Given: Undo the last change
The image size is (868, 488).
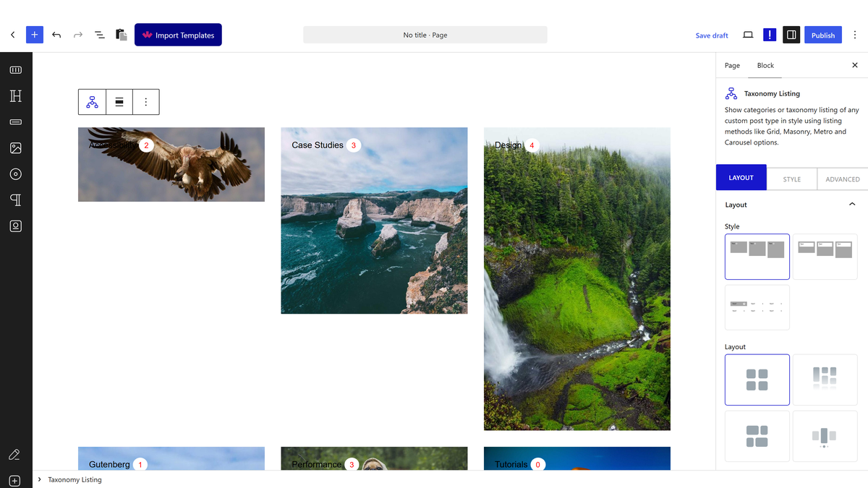Looking at the screenshot, I should (x=56, y=35).
